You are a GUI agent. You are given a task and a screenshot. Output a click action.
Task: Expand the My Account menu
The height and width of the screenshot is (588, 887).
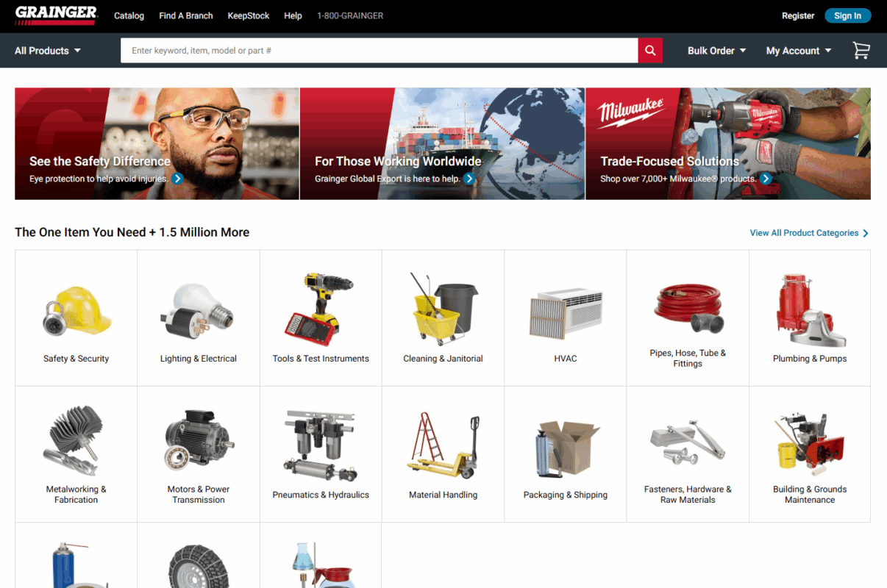coord(798,51)
